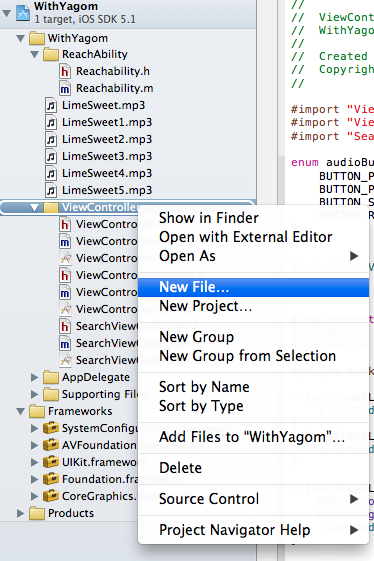This screenshot has width=374, height=561.
Task: Click the enum keyword in code editor
Action: click(x=305, y=162)
